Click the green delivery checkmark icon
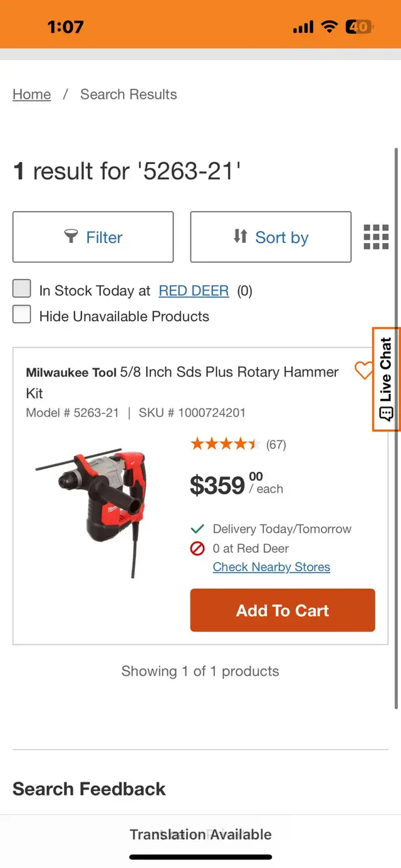401x868 pixels. point(198,528)
